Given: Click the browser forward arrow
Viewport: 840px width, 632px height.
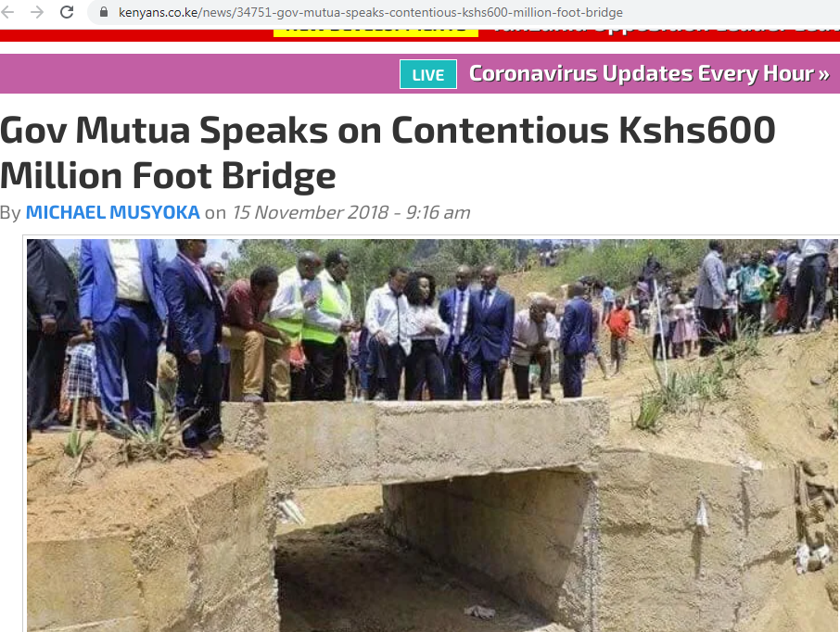Looking at the screenshot, I should coord(37,12).
